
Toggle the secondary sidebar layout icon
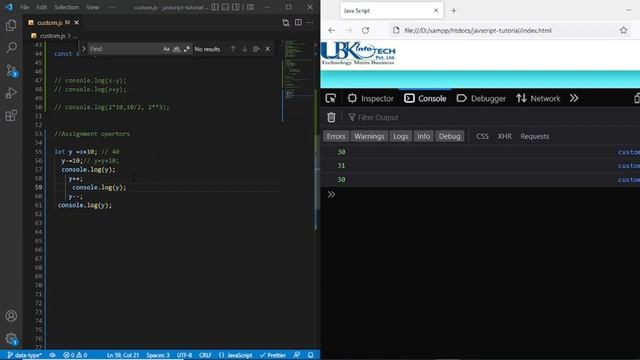(236, 7)
